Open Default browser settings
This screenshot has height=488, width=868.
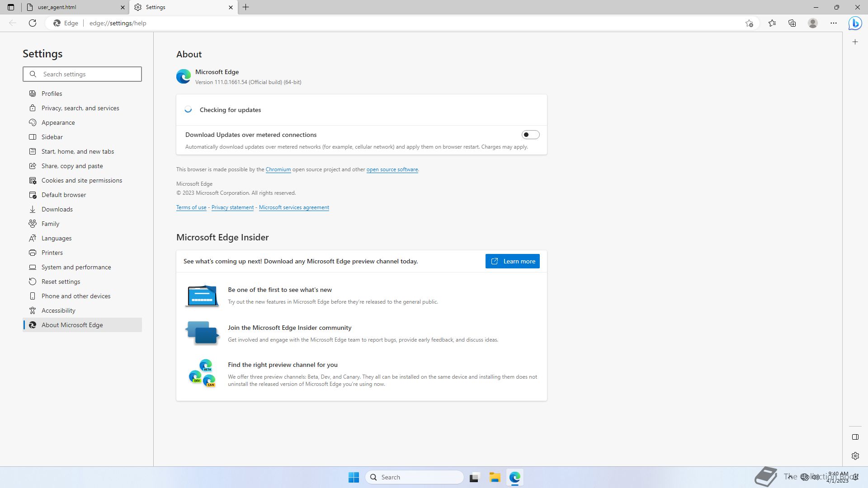coord(82,195)
